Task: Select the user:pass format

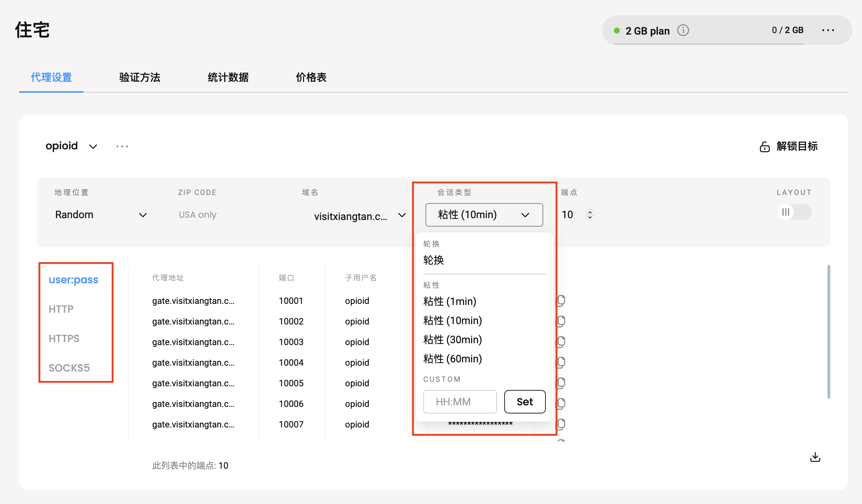Action: click(x=73, y=280)
